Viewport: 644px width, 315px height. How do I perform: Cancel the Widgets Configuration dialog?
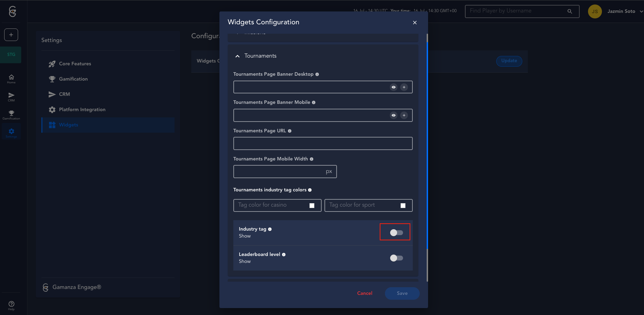coord(364,293)
